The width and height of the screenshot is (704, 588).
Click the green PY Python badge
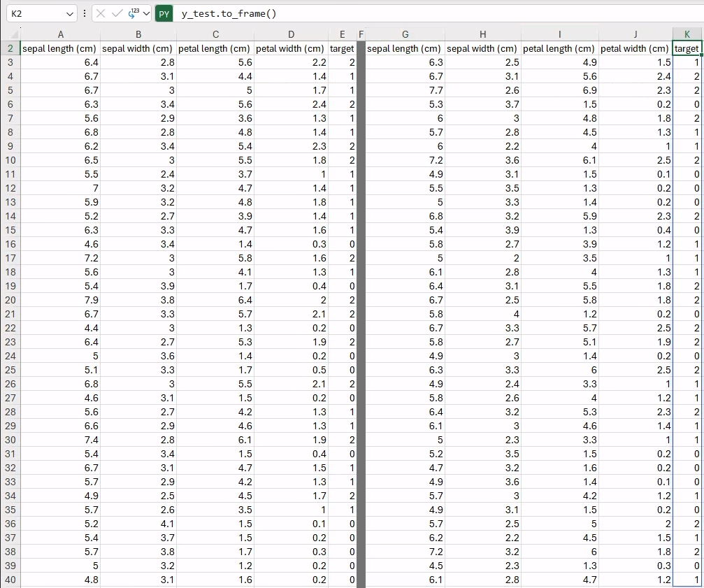[x=164, y=14]
